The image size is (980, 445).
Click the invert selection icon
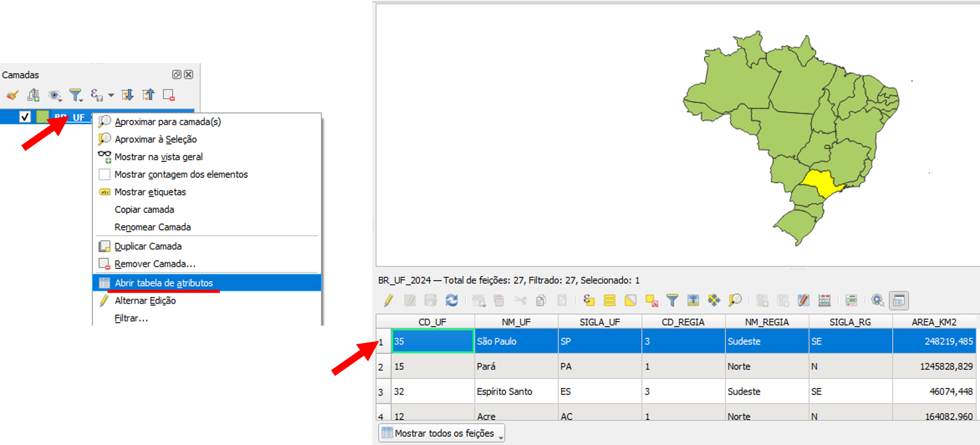click(630, 300)
